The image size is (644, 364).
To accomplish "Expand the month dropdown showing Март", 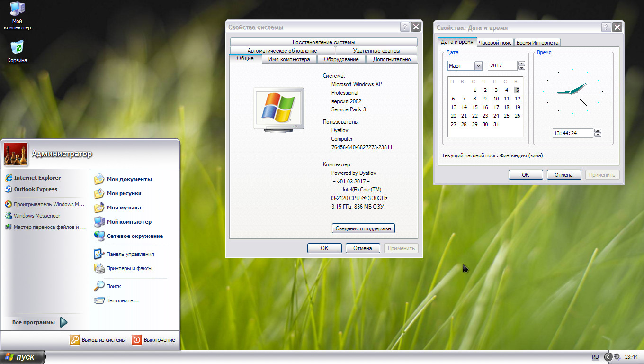I will [x=478, y=66].
